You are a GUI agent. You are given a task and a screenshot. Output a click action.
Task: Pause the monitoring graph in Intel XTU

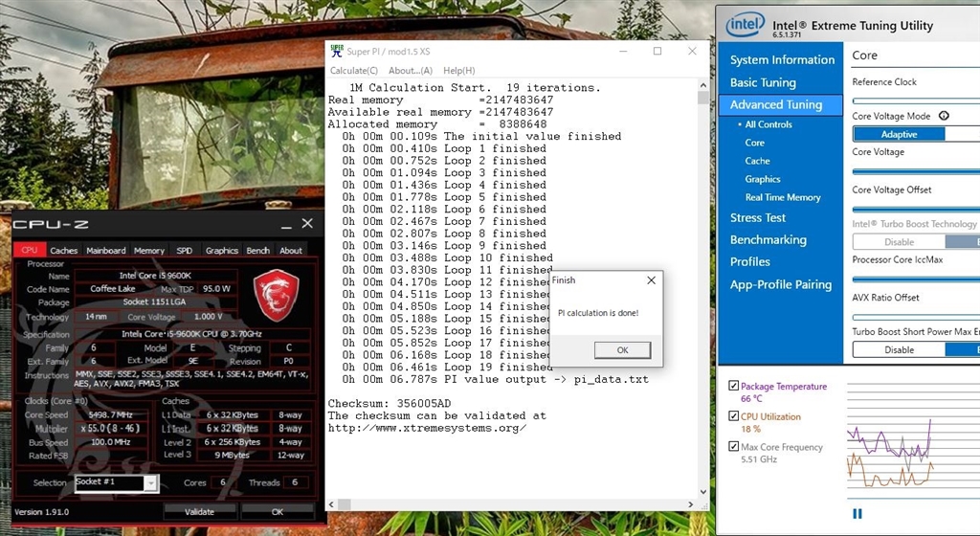click(857, 514)
